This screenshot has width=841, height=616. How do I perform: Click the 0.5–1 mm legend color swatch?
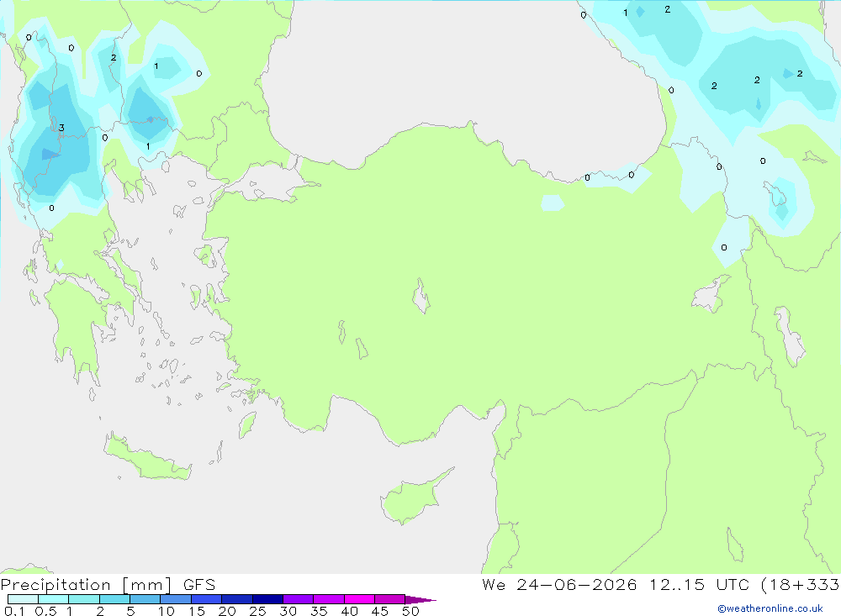(53, 599)
